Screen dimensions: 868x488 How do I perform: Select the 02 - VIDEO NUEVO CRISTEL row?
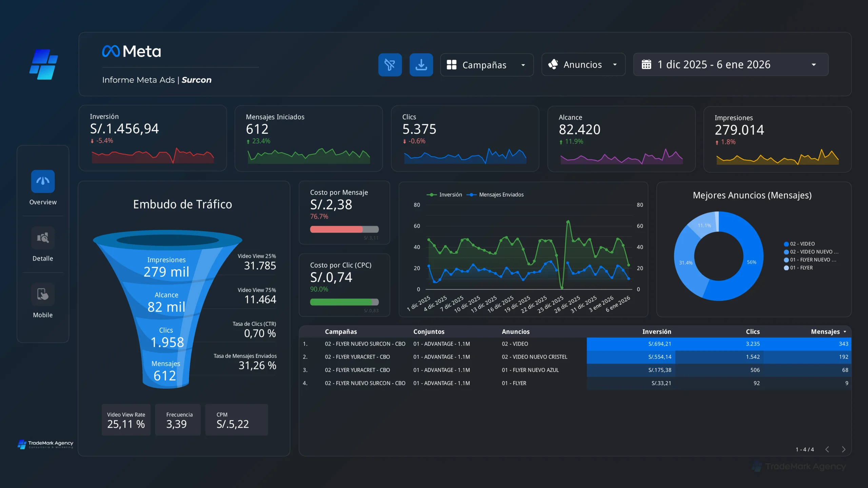pyautogui.click(x=534, y=357)
